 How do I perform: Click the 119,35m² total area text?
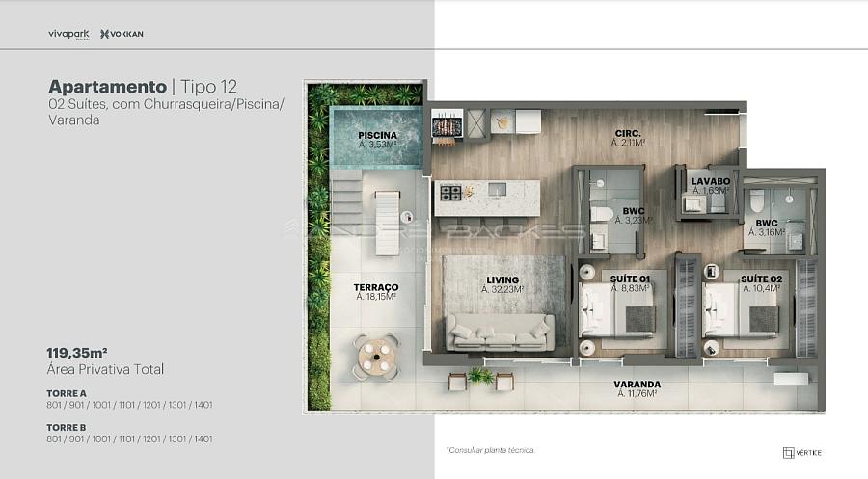pyautogui.click(x=77, y=352)
